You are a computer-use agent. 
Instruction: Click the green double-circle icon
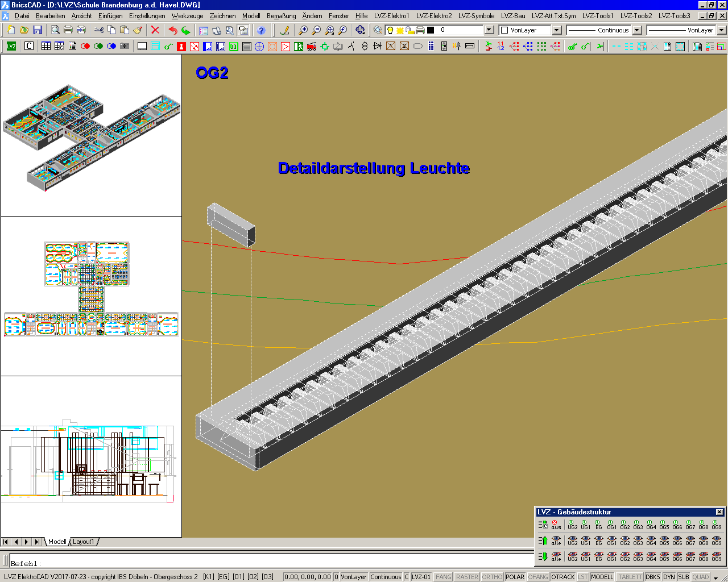click(x=98, y=46)
